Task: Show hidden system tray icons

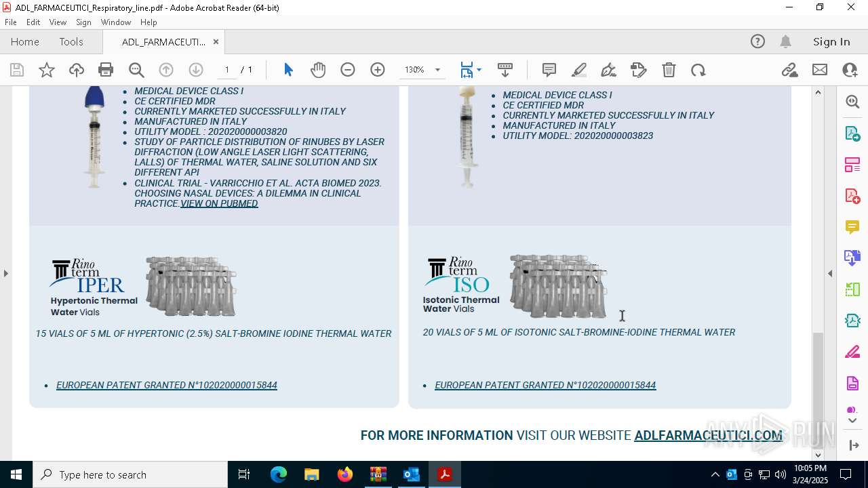Action: [x=715, y=474]
